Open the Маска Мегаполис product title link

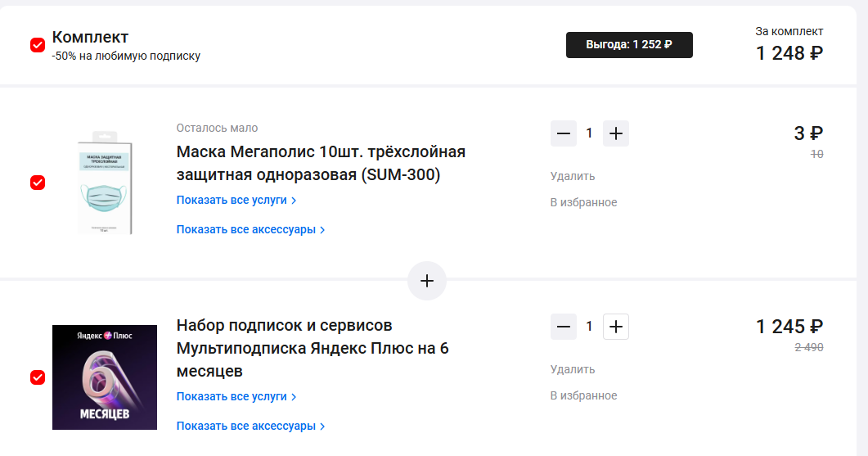click(x=321, y=163)
